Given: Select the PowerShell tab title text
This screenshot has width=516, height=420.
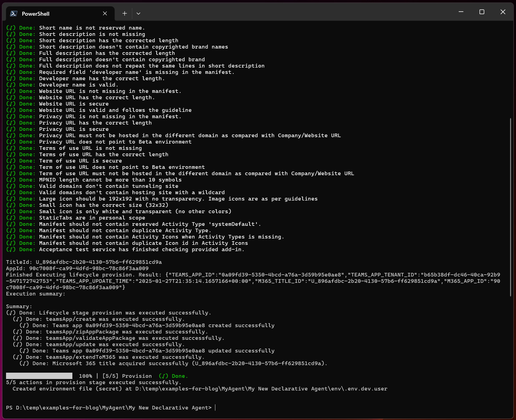Looking at the screenshot, I should pos(36,14).
